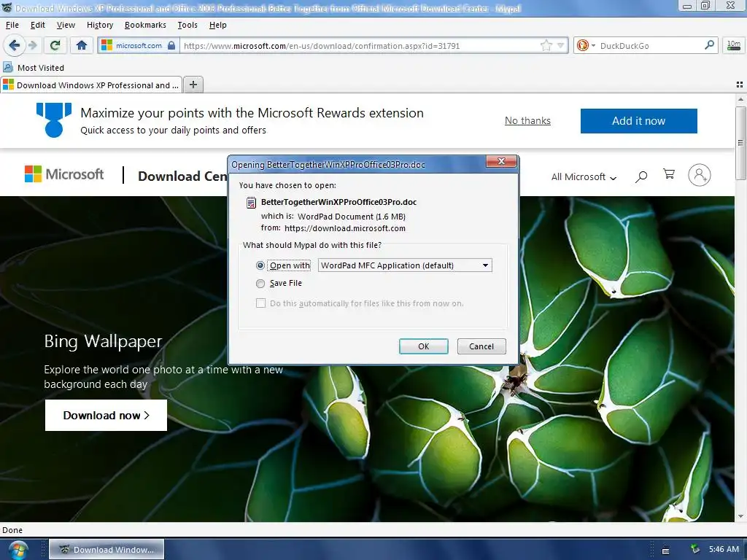Open the Most Visited bookmarks folder

[34, 68]
